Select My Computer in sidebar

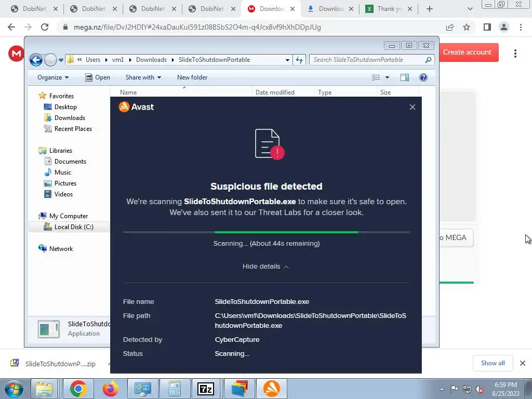(68, 216)
